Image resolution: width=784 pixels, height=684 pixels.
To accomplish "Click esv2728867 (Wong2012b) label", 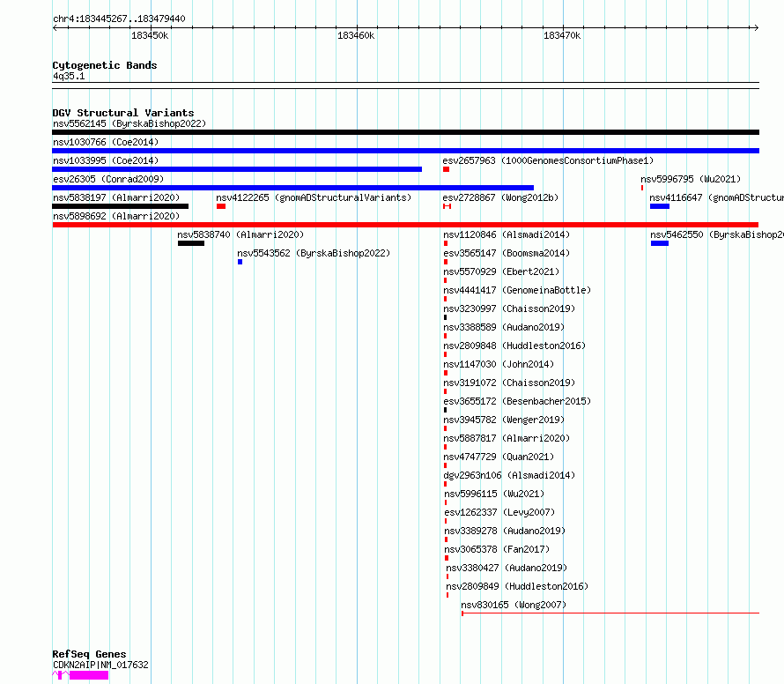I will (500, 197).
